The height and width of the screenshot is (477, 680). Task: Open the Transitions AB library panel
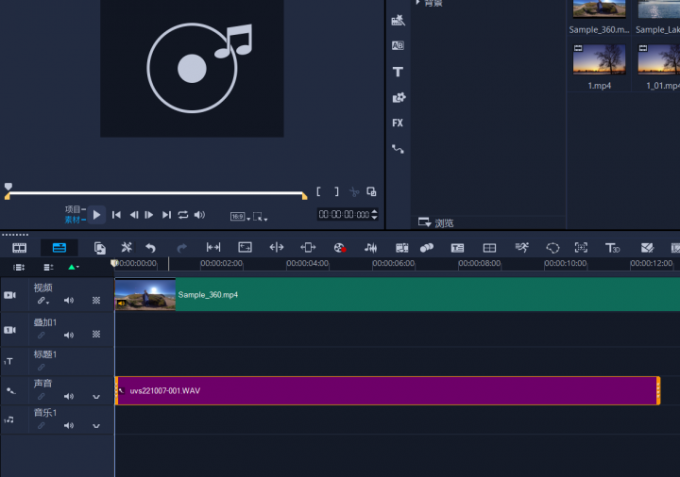pos(398,46)
